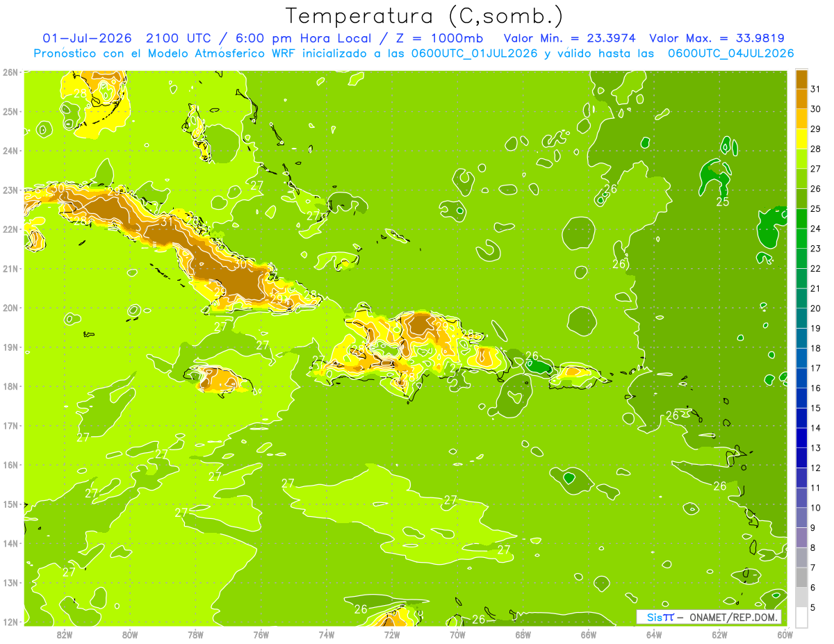The image size is (834, 644).
Task: Click '6:00 pm Hora Local' text
Action: pyautogui.click(x=304, y=38)
